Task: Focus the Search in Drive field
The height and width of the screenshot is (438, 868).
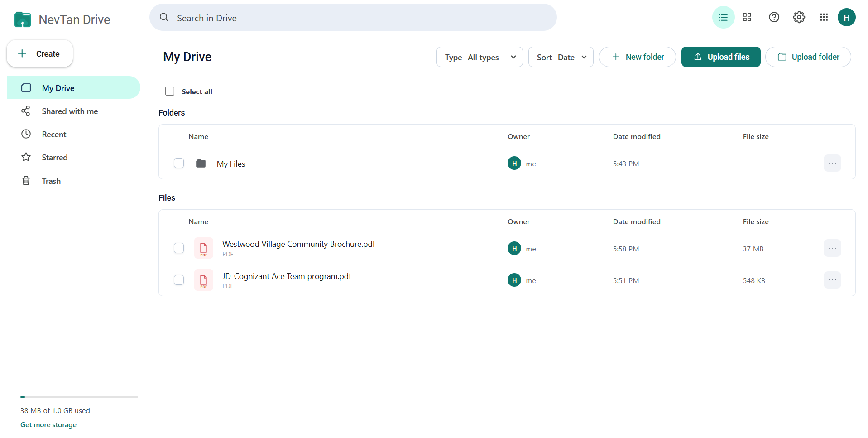Action: tap(353, 18)
